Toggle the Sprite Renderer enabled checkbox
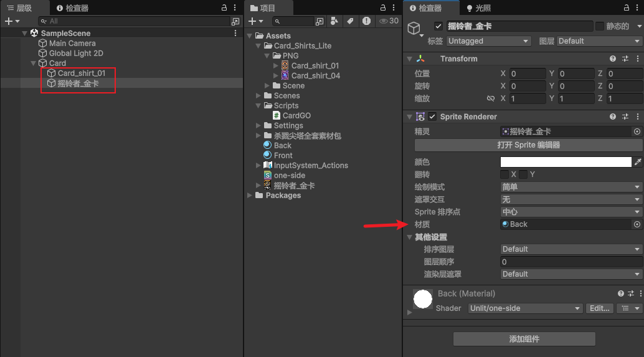Image resolution: width=644 pixels, height=357 pixels. coord(432,117)
